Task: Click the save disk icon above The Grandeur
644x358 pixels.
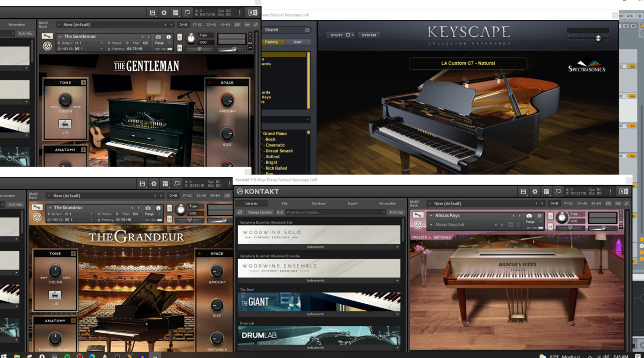Action: click(x=142, y=184)
